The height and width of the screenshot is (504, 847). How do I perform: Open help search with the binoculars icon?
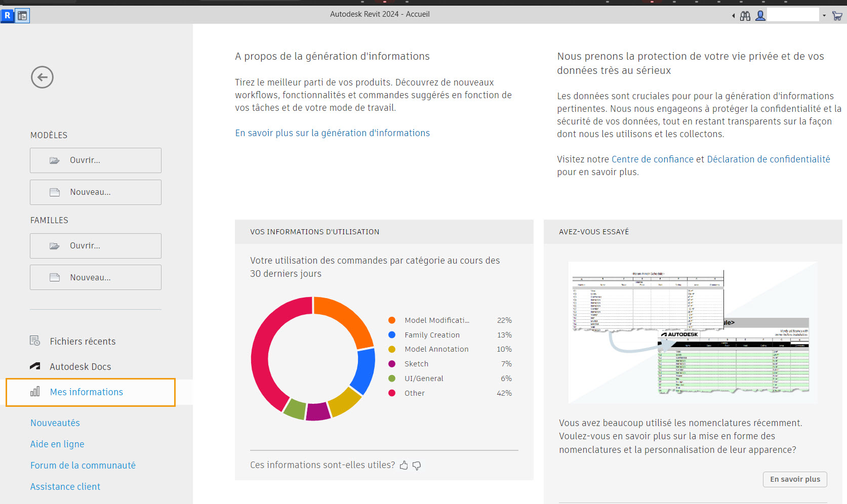[745, 15]
